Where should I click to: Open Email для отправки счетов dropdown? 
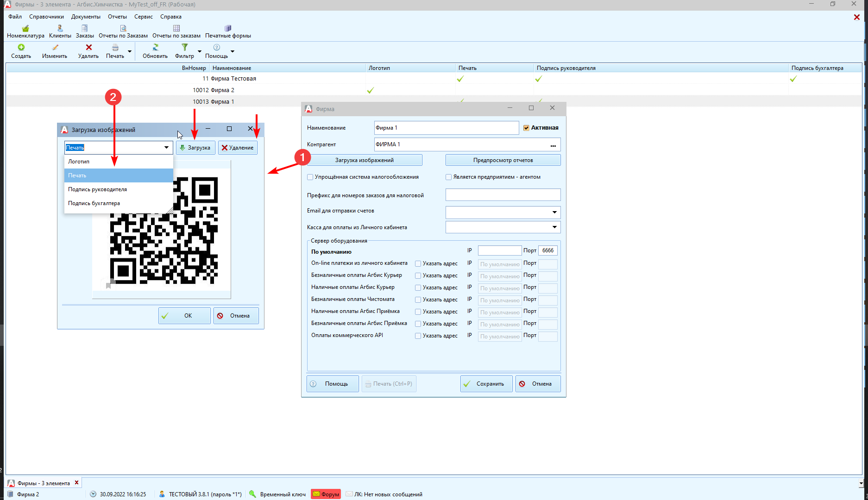pos(554,212)
